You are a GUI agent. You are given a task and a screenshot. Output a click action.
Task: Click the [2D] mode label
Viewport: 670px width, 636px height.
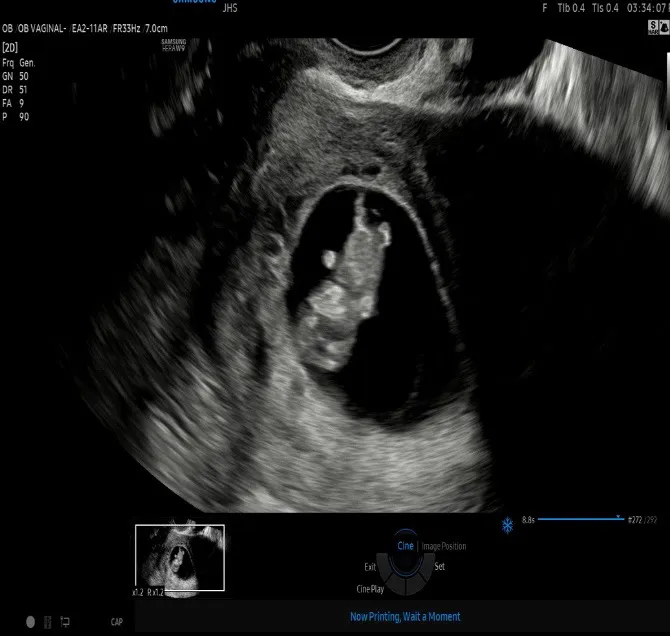[x=10, y=47]
